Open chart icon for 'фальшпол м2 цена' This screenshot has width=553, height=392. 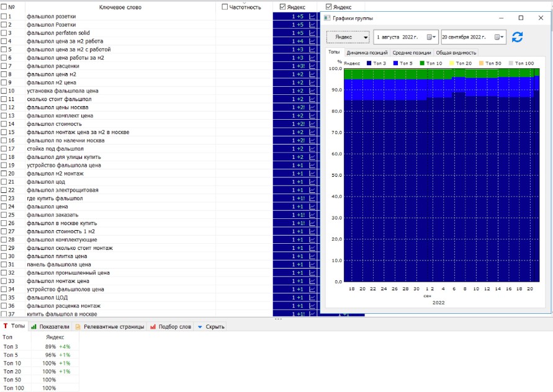pos(312,82)
